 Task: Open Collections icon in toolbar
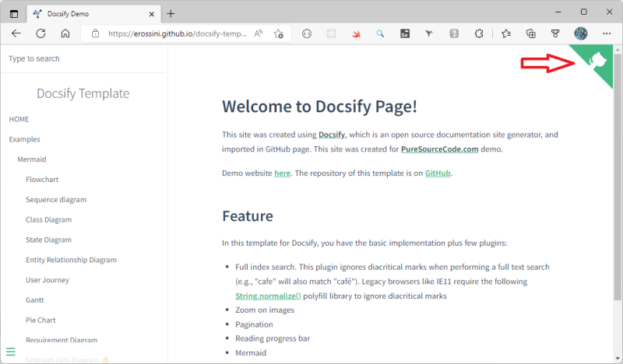coord(531,33)
